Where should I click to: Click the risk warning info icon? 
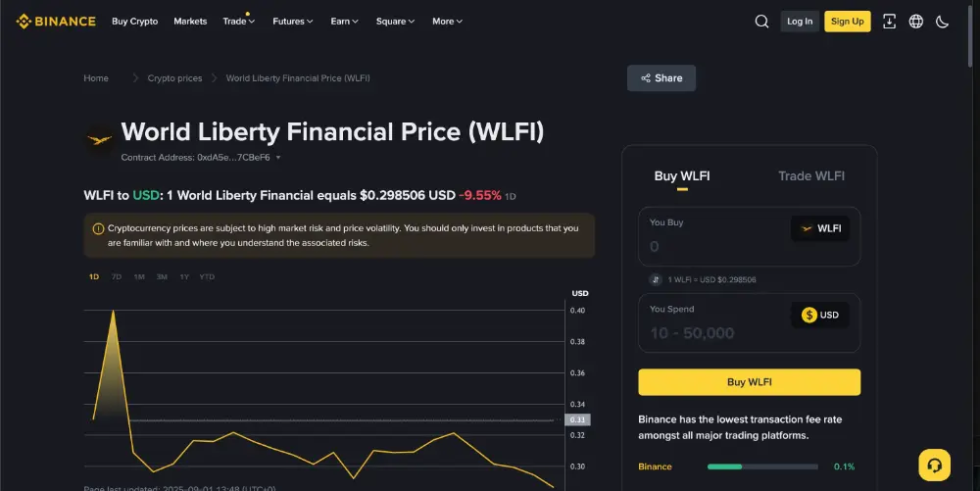point(98,228)
